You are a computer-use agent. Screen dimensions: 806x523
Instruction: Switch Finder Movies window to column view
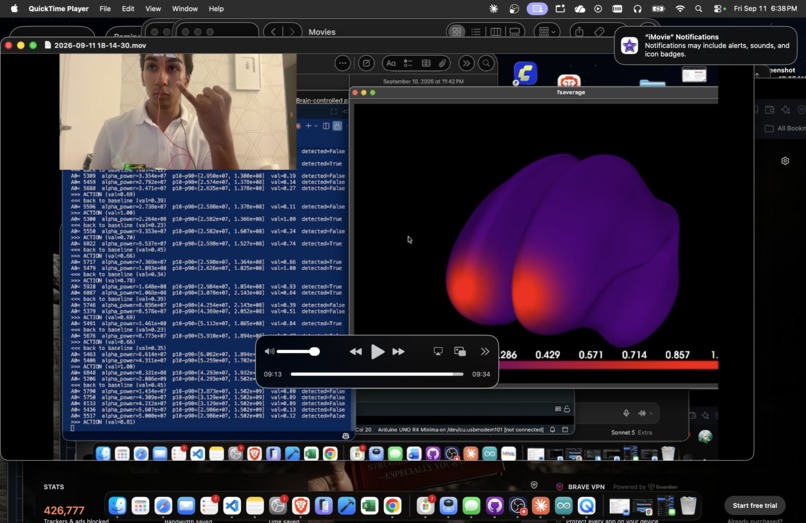tap(496, 32)
